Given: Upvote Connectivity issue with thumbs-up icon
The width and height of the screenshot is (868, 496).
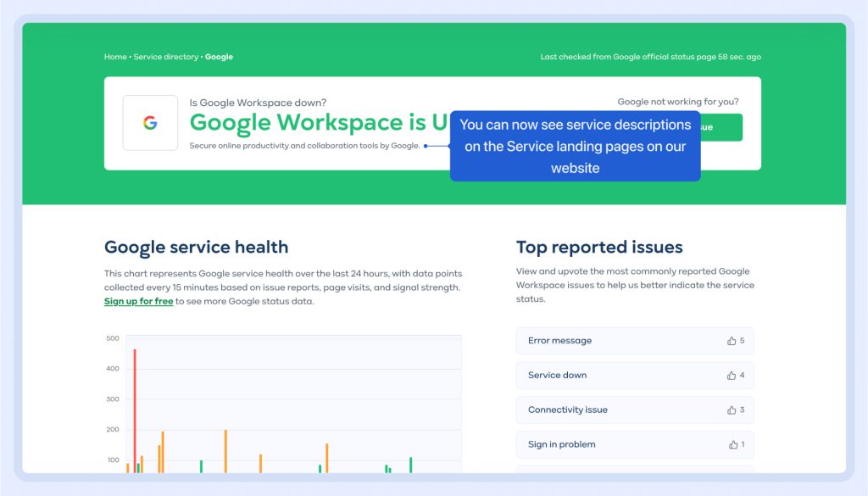Looking at the screenshot, I should pyautogui.click(x=732, y=410).
